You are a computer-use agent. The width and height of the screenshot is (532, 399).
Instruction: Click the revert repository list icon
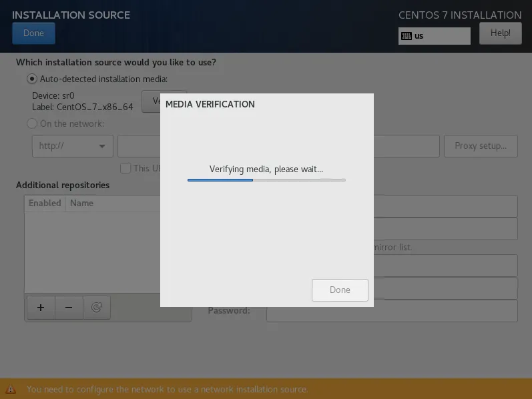97,308
